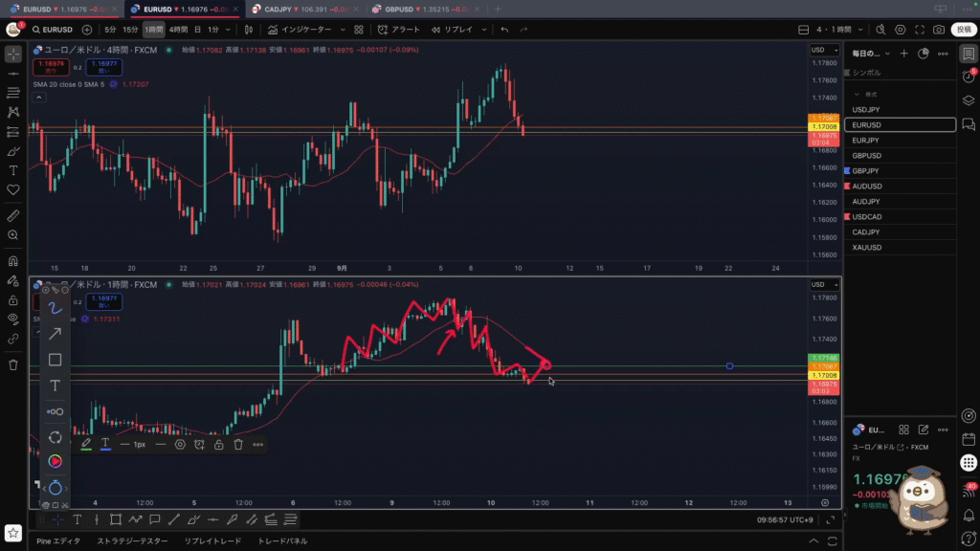
Task: Click the upper chart blue buy price button
Action: (x=103, y=67)
